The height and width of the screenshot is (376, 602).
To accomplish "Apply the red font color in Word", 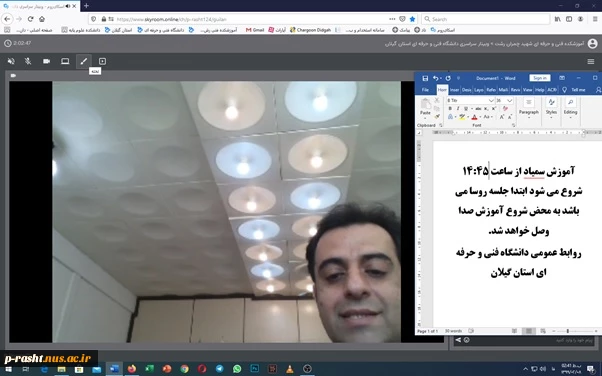I will point(474,117).
